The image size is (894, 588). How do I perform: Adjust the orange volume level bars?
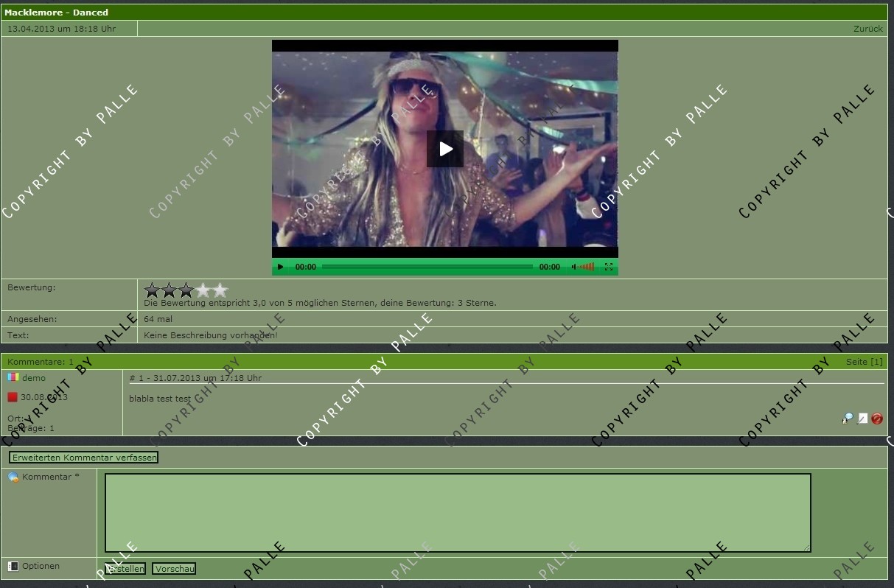[x=587, y=267]
